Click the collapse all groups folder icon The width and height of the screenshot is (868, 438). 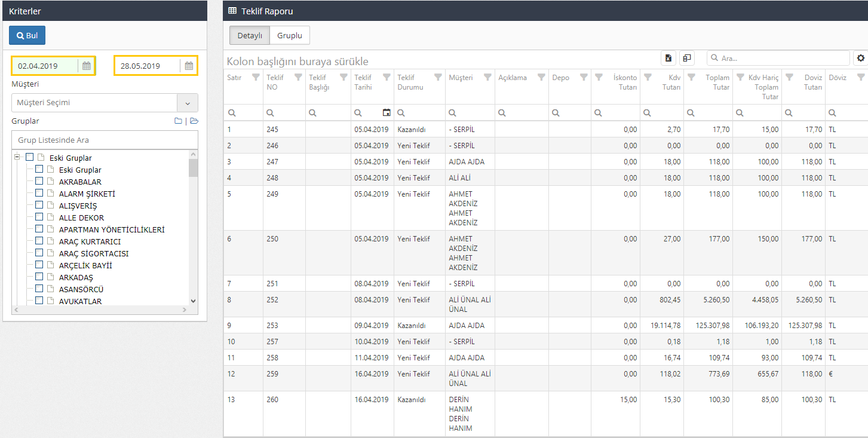[178, 121]
